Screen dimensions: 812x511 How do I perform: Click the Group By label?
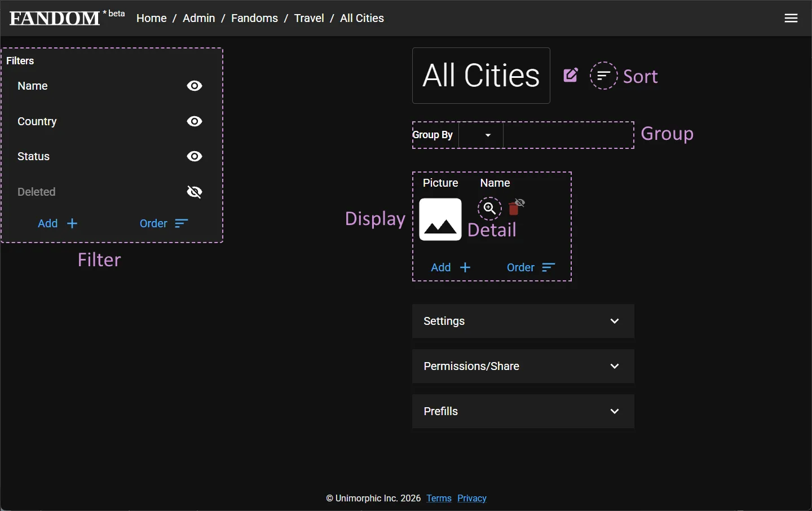coord(433,135)
